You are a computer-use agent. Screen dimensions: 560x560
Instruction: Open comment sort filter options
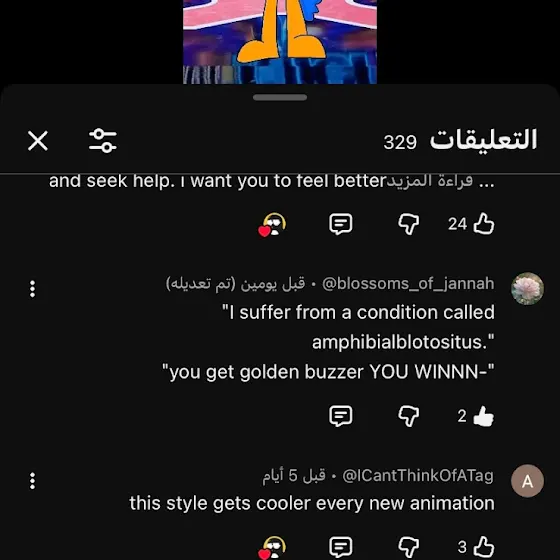(x=103, y=141)
